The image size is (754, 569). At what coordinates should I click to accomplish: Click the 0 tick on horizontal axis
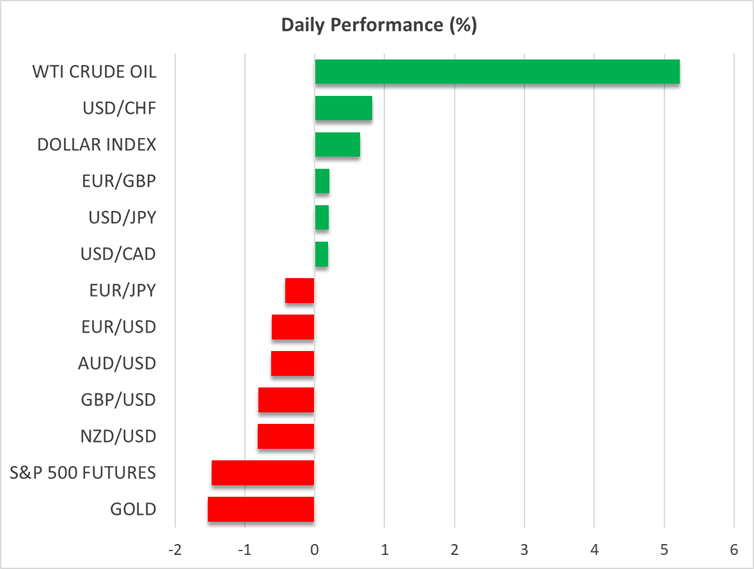tap(315, 550)
